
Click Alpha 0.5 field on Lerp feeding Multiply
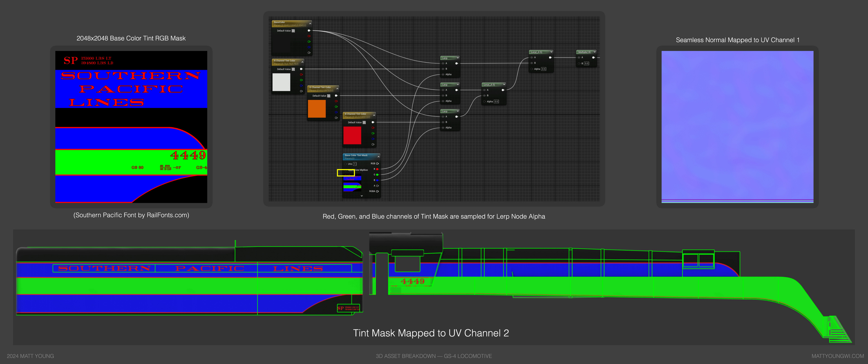[x=543, y=69]
